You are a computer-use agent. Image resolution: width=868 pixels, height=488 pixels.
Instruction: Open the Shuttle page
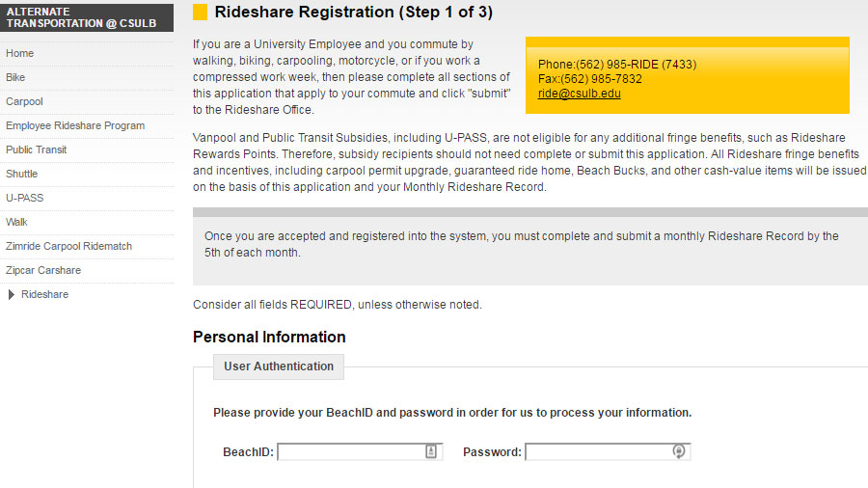coord(22,175)
